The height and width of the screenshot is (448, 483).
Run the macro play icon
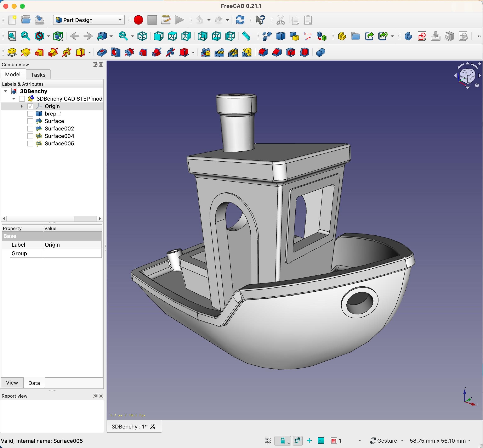coord(179,20)
